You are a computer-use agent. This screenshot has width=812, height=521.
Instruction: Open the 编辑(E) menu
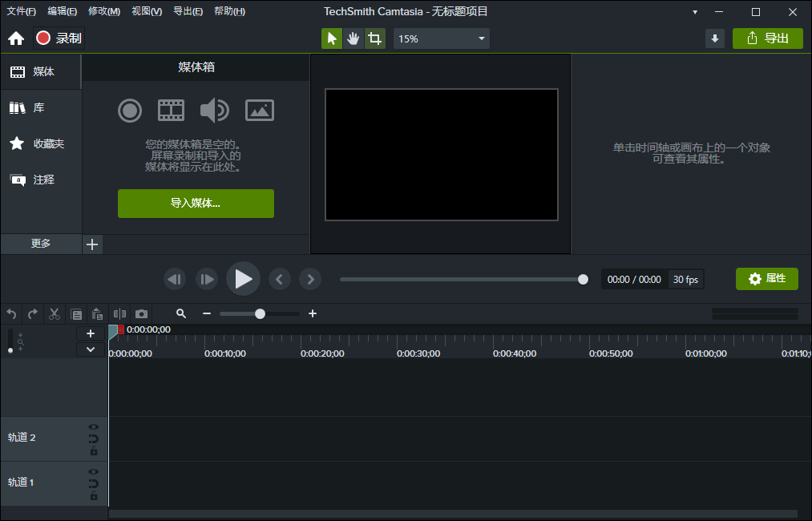click(63, 11)
